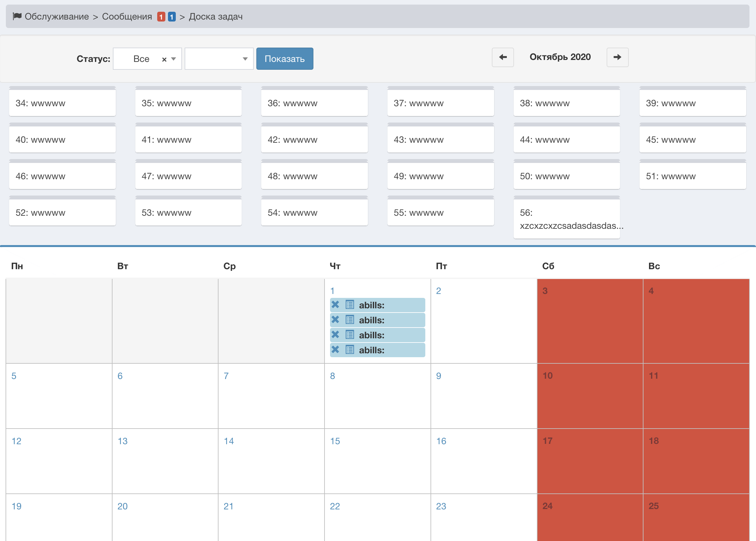756x541 pixels.
Task: Go to next month with right arrow
Action: tap(617, 57)
